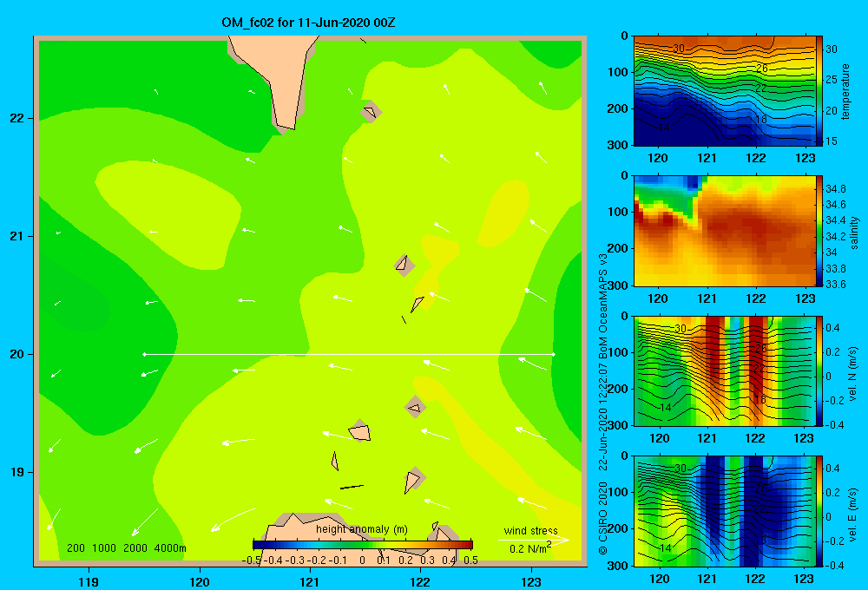Image resolution: width=868 pixels, height=590 pixels.
Task: Select the temperature color scale bar
Action: tap(819, 91)
